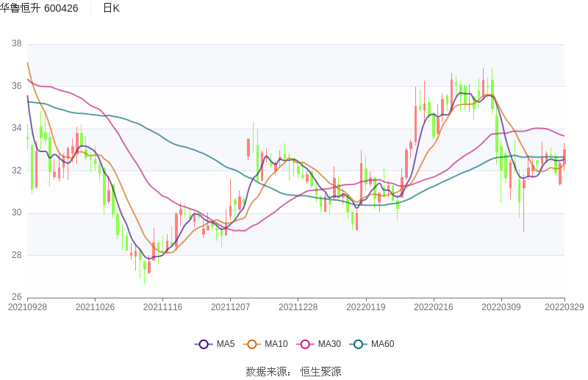Toggle the MA5 series via its text label
The width and height of the screenshot is (588, 380).
pos(226,344)
